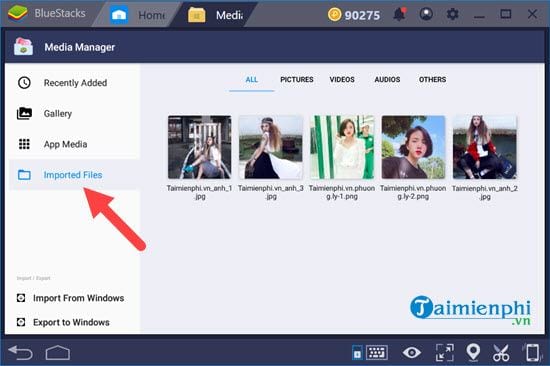Open thumbnail Taimienphi.vn_anh_3.jpg
The height and width of the screenshot is (366, 550).
pos(271,147)
